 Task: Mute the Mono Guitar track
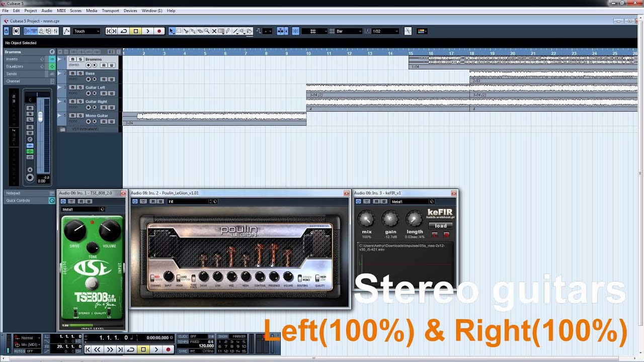pos(72,116)
